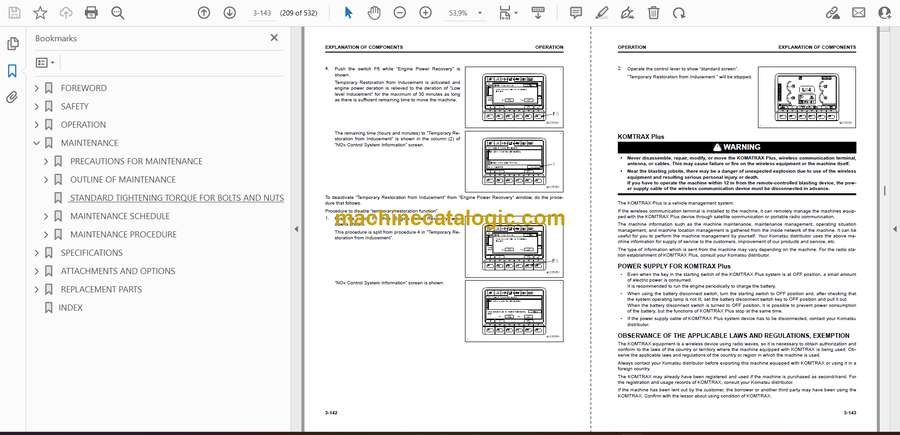The width and height of the screenshot is (900, 435).
Task: Expand the right tools pane arrow
Action: coord(894,229)
